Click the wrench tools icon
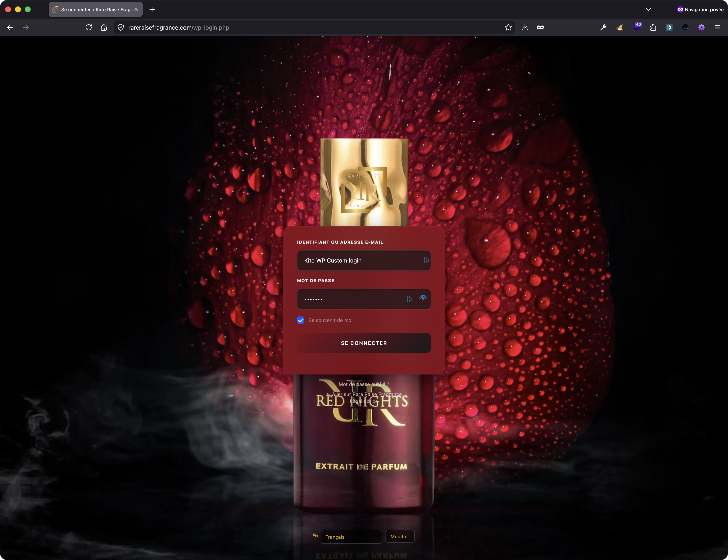The width and height of the screenshot is (728, 560). click(x=603, y=28)
